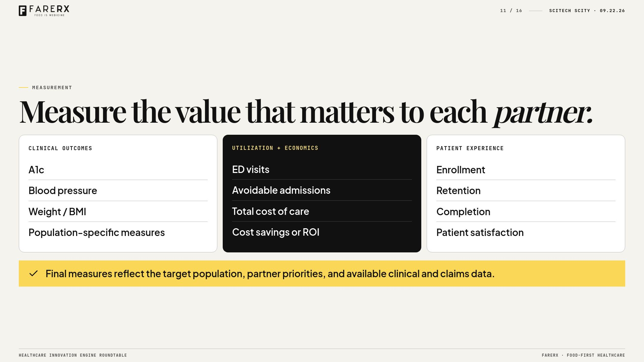Click the Clinical Outcomes card heading
Image resolution: width=644 pixels, height=362 pixels.
(60, 148)
